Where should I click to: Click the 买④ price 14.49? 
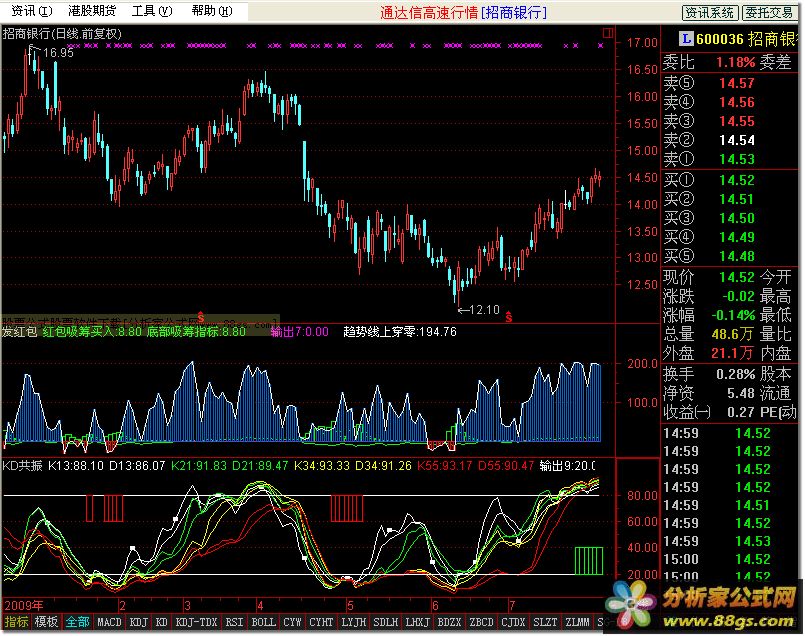coord(736,237)
